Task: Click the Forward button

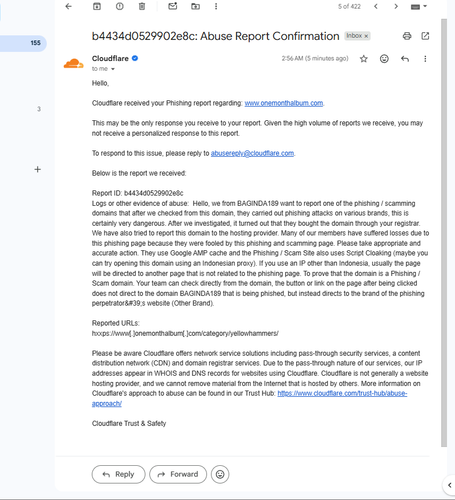Action: pos(178,474)
